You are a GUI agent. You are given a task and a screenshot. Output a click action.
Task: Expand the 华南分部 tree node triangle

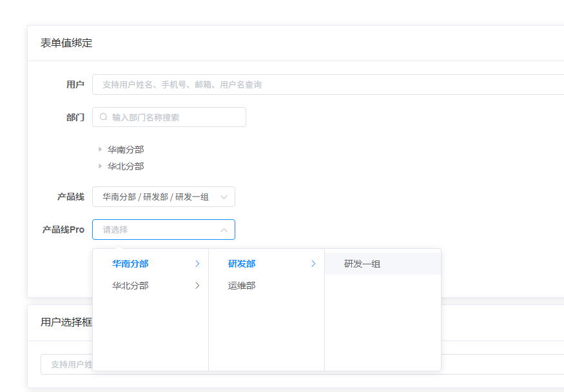pos(101,149)
